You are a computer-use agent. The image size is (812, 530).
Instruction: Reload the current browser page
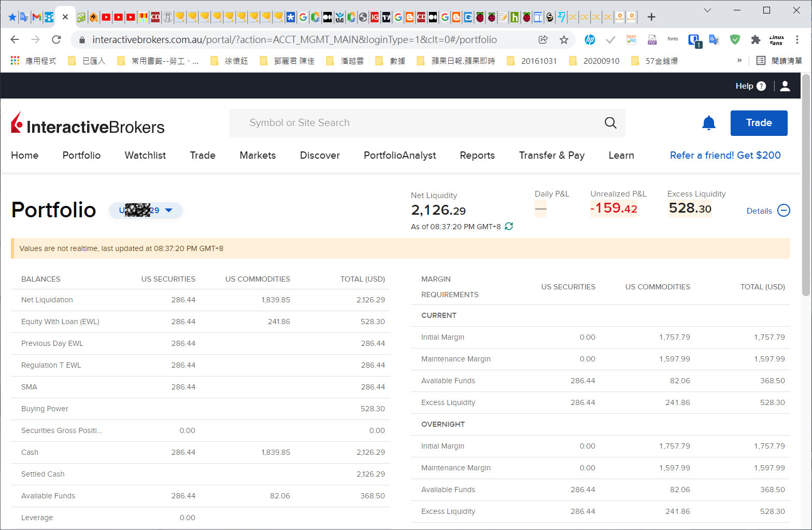click(56, 39)
